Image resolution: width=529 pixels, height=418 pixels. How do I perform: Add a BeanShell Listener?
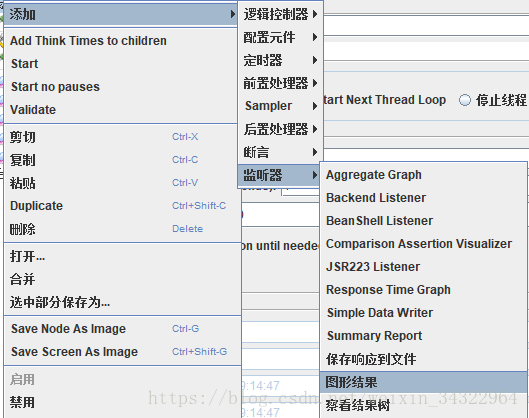(423, 221)
